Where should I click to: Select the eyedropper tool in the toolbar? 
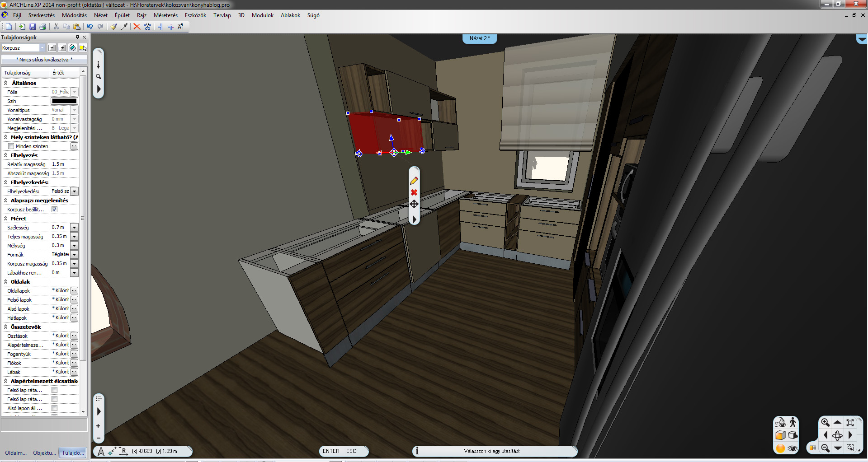tap(124, 27)
